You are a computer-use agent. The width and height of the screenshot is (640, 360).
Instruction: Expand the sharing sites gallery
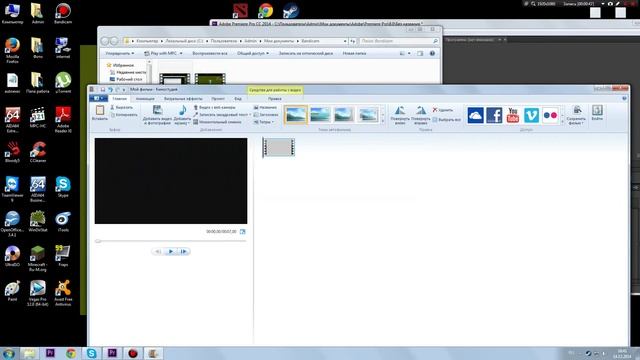[x=562, y=122]
